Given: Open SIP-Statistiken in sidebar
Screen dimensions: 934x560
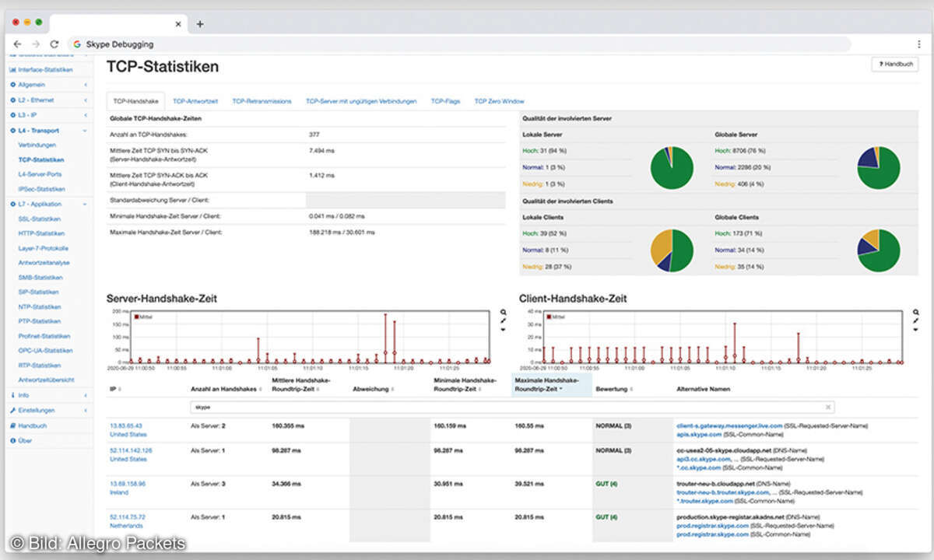Looking at the screenshot, I should 39,292.
